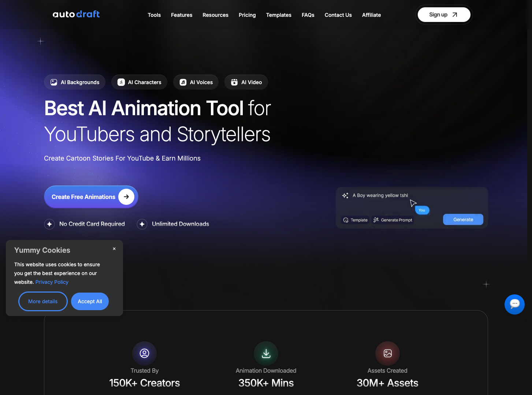The height and width of the screenshot is (395, 532).
Task: Open the chat support bubble
Action: pos(514,304)
